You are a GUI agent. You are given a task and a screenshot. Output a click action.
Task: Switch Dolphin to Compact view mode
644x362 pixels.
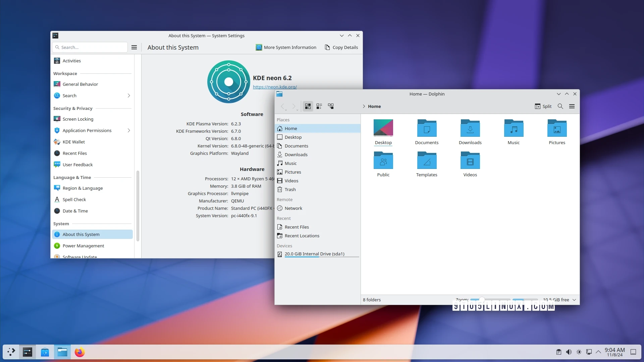319,106
